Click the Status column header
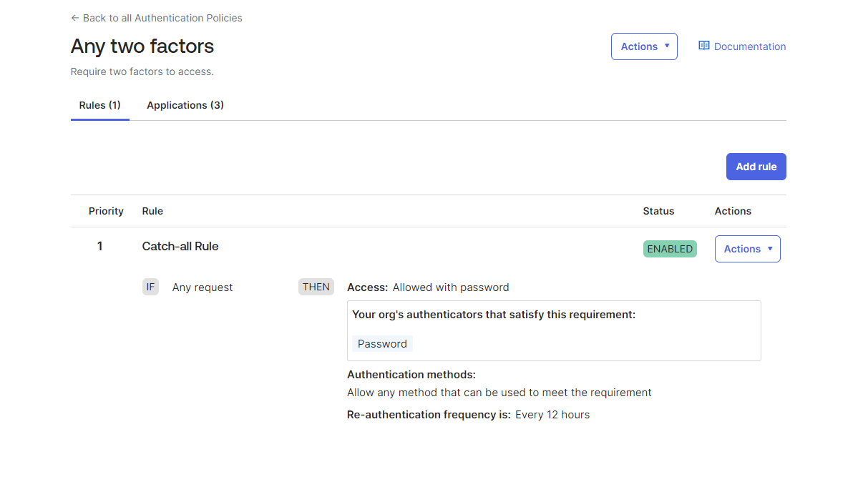868x482 pixels. tap(658, 211)
